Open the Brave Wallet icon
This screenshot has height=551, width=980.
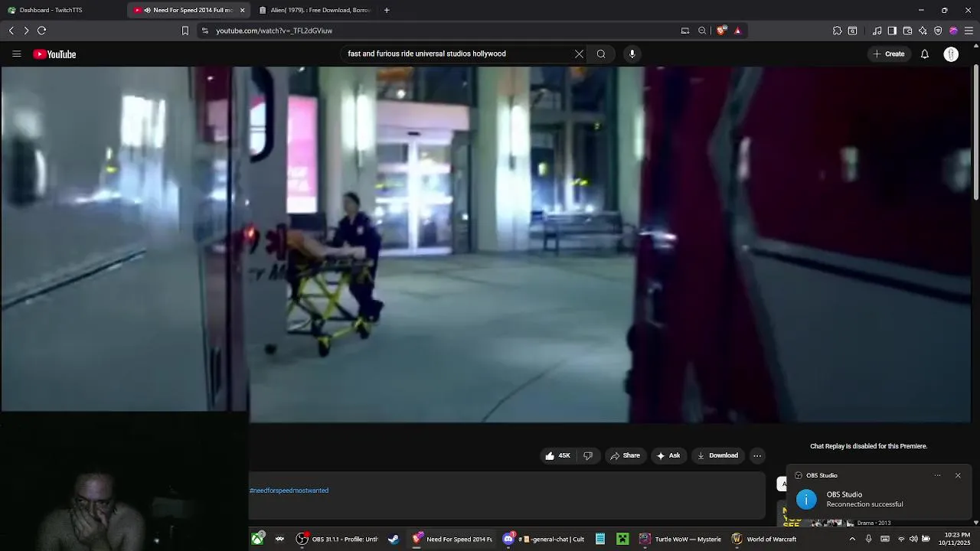point(907,31)
